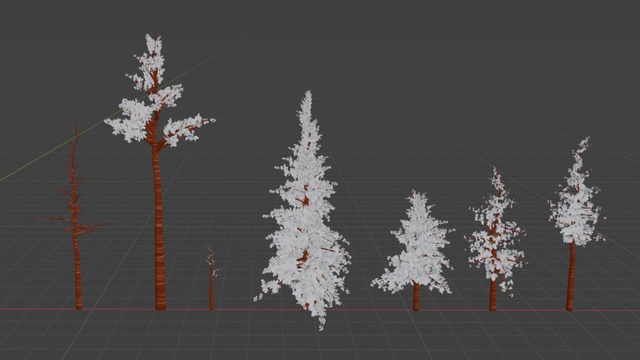Click the pointed tip of the central conifer
The height and width of the screenshot is (360, 640).
[307, 100]
